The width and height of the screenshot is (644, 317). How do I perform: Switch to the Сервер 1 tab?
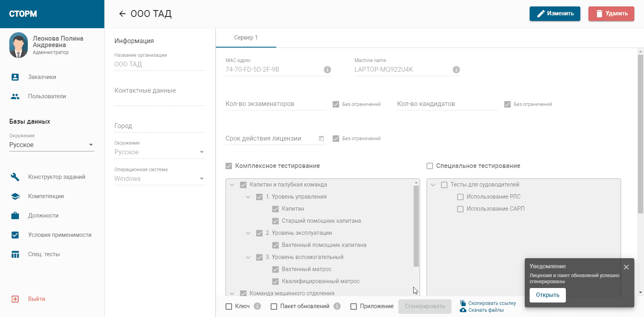pos(246,37)
